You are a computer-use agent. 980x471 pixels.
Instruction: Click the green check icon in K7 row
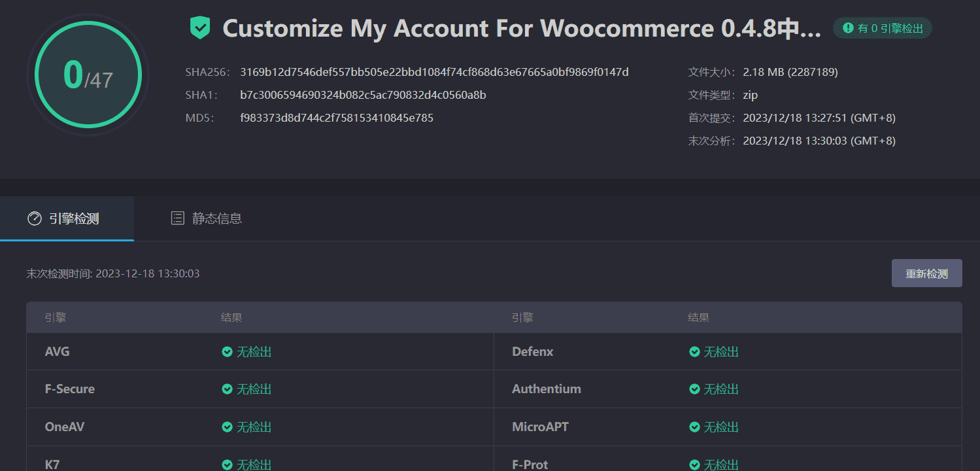point(227,465)
